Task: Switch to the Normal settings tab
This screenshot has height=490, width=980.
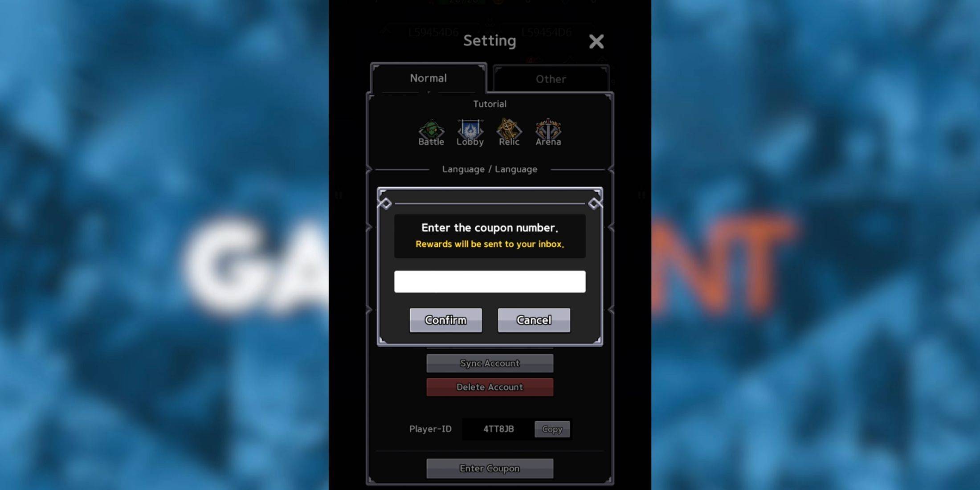Action: tap(428, 78)
